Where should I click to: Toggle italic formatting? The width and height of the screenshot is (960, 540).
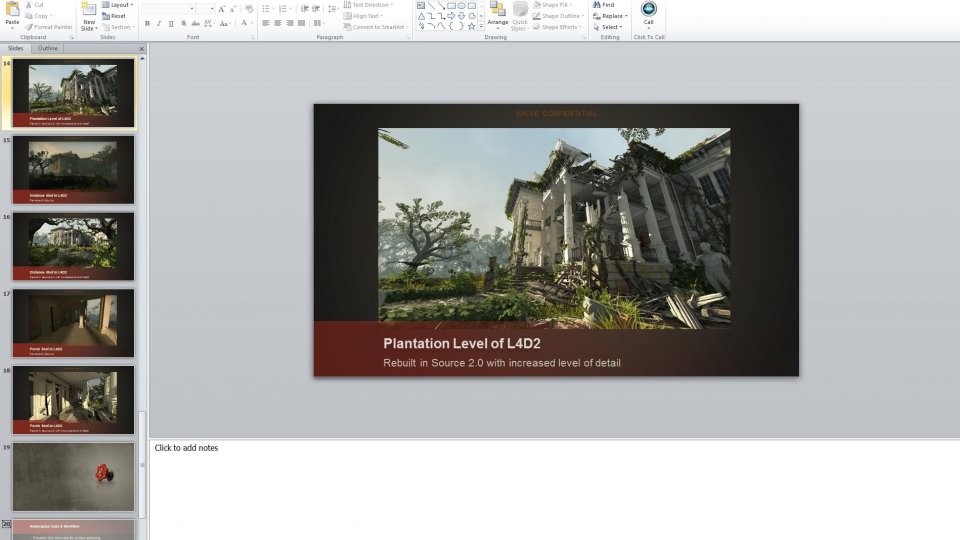tap(159, 23)
